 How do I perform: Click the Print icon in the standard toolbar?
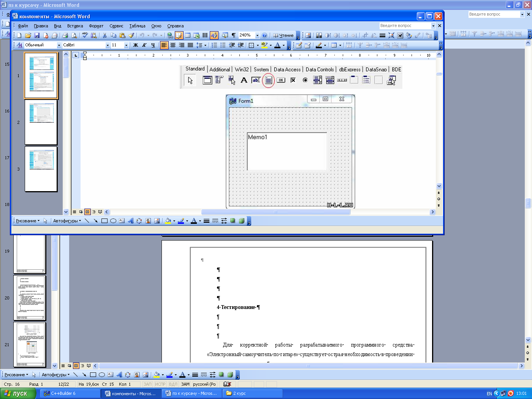[x=65, y=35]
